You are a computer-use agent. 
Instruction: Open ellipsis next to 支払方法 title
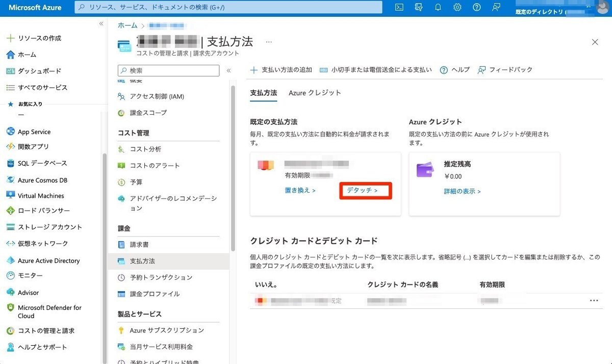(269, 41)
